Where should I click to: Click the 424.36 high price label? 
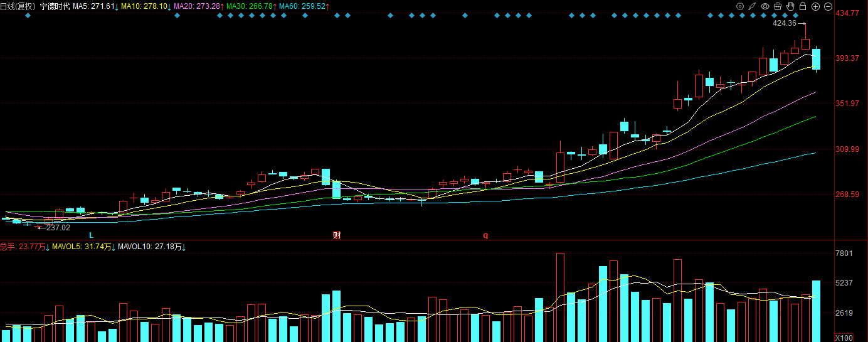coord(785,23)
